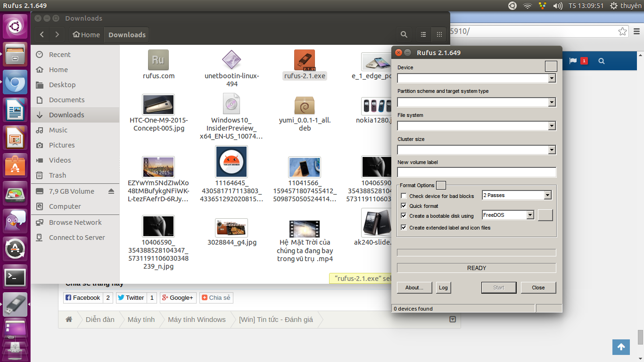
Task: Open Rufus About dialog
Action: [x=414, y=288]
